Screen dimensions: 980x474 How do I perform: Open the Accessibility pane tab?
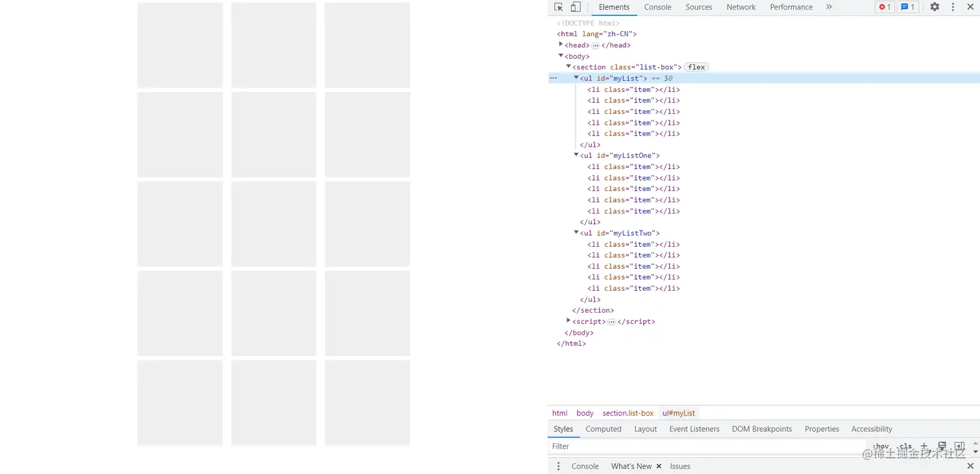pos(871,429)
